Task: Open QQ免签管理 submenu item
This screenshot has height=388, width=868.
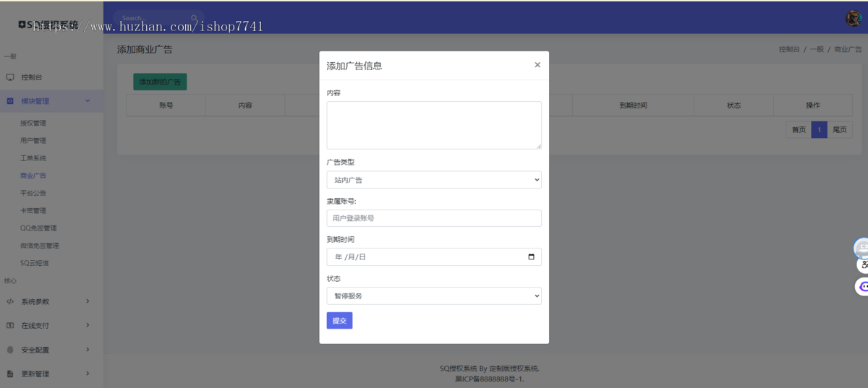Action: pos(38,228)
